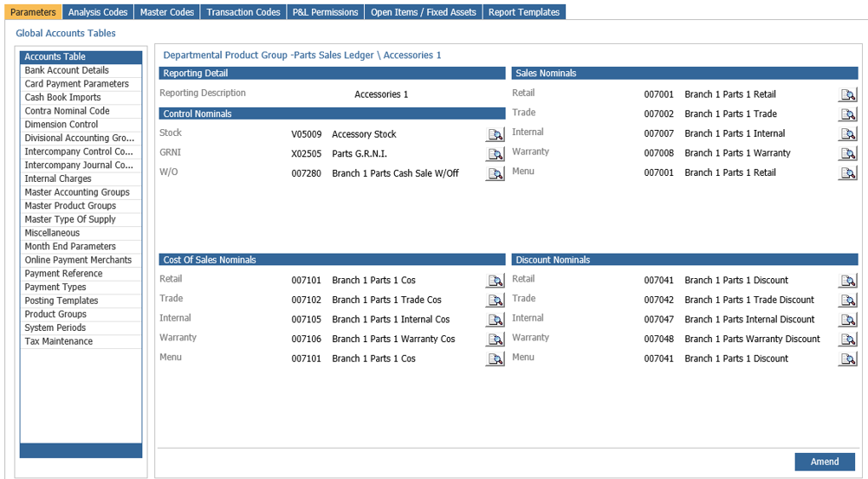
Task: Go to P&L Permissions tab
Action: coord(326,11)
